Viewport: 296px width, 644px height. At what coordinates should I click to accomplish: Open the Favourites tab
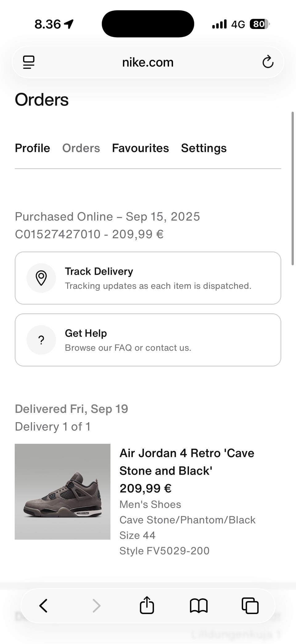(x=140, y=148)
